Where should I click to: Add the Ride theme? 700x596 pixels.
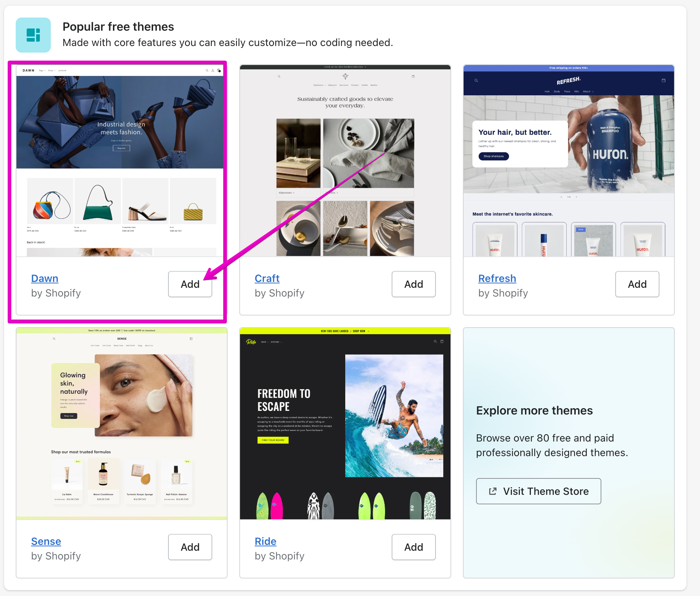pyautogui.click(x=414, y=547)
